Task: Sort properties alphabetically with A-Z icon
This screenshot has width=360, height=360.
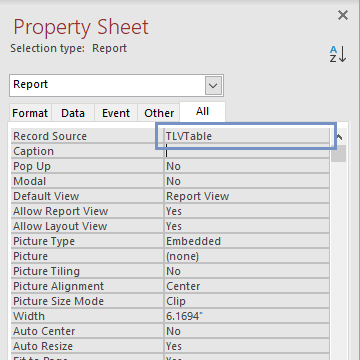Action: coord(338,54)
